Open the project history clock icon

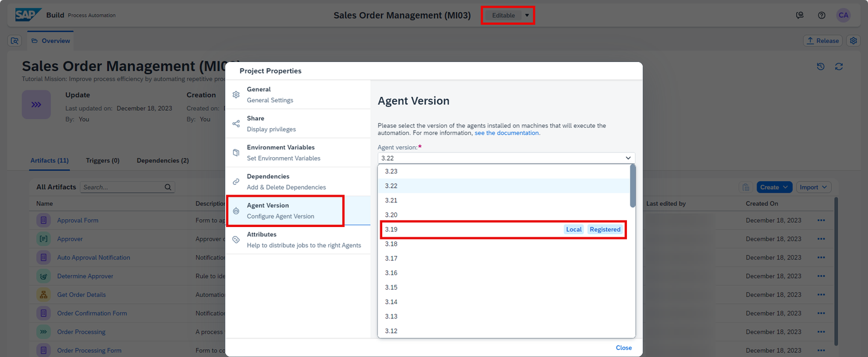[820, 66]
